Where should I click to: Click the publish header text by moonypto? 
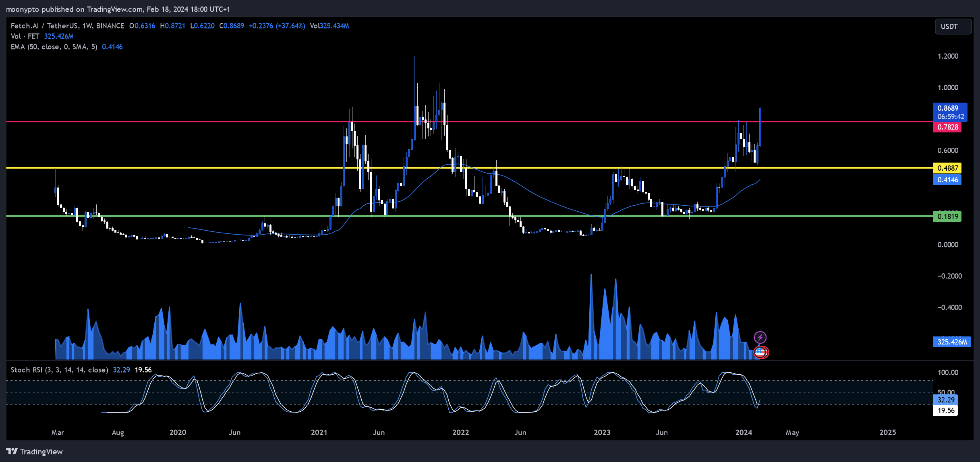coord(118,9)
